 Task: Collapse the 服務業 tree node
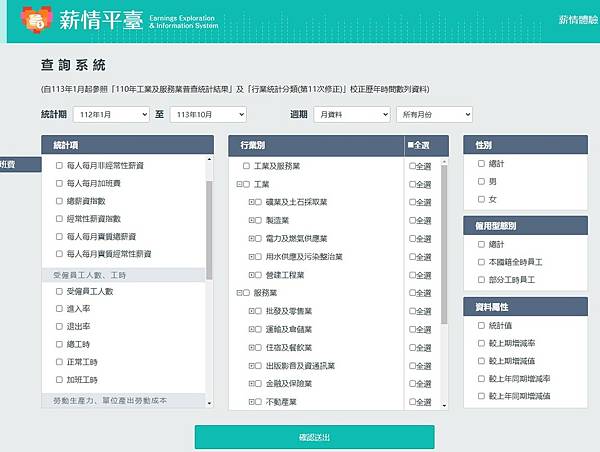[x=239, y=293]
